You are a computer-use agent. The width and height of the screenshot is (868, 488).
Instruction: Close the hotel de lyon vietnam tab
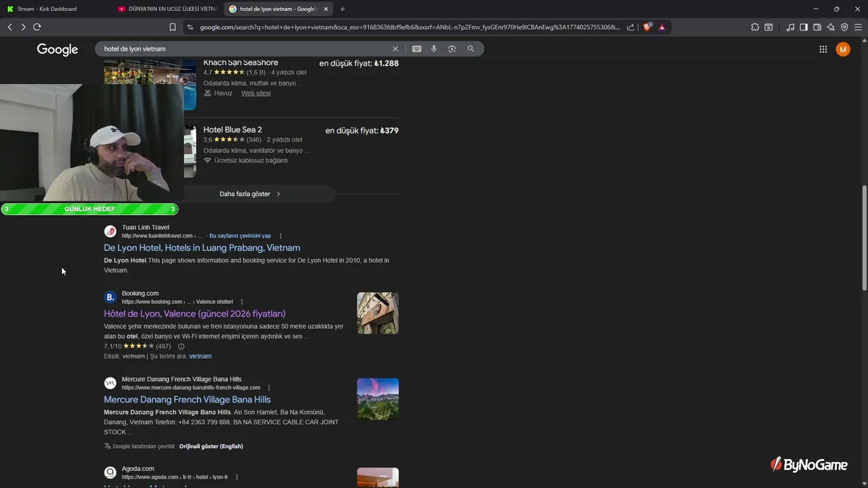point(326,9)
